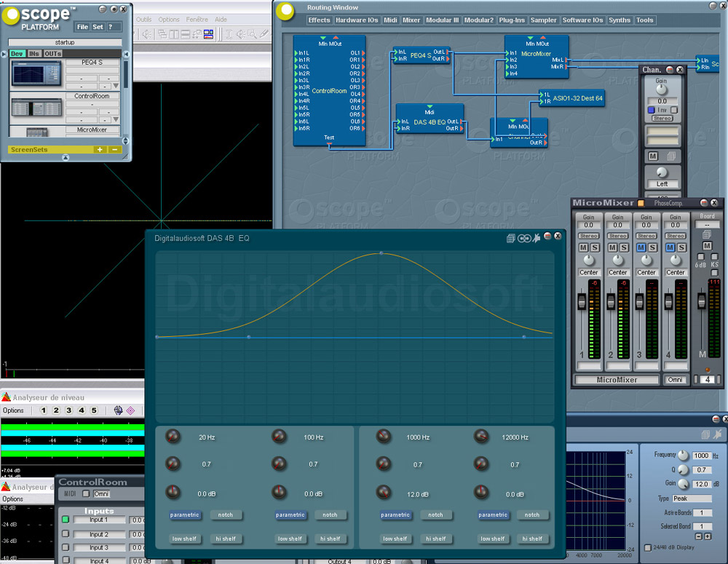Toggle the Input 1 checkbox in ControlRoom
Screen dimensions: 728x564
point(66,520)
